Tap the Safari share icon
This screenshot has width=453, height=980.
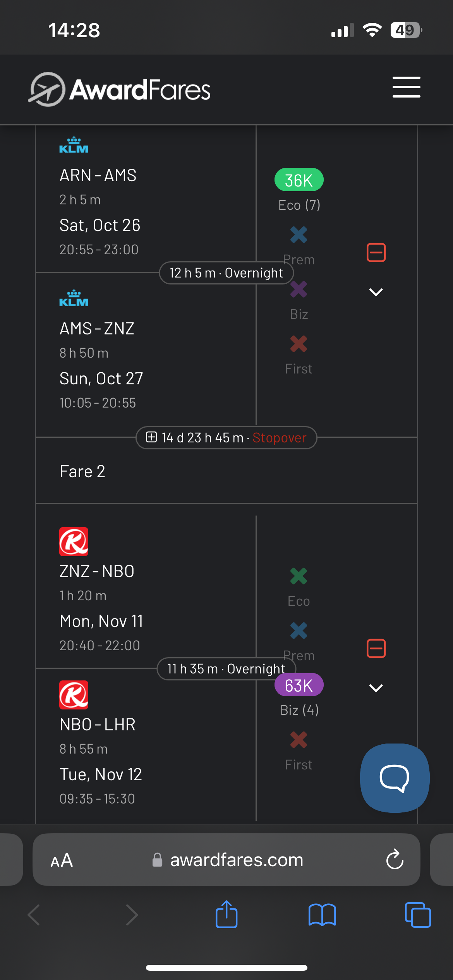click(226, 915)
